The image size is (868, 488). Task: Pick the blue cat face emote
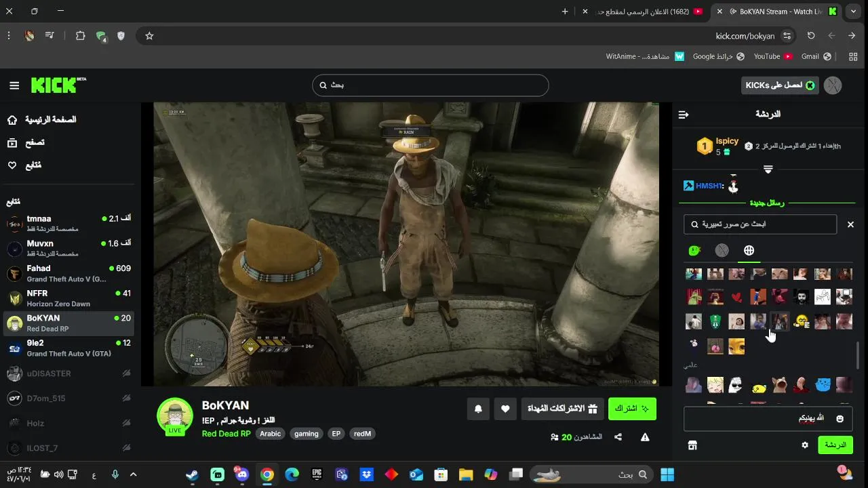823,386
